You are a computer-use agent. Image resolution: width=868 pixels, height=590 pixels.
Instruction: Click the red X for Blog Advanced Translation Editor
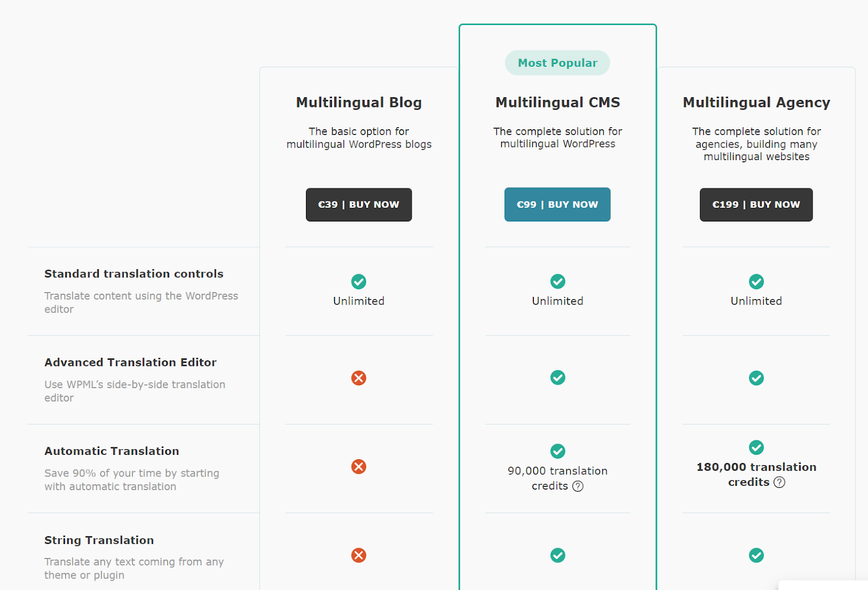[359, 378]
